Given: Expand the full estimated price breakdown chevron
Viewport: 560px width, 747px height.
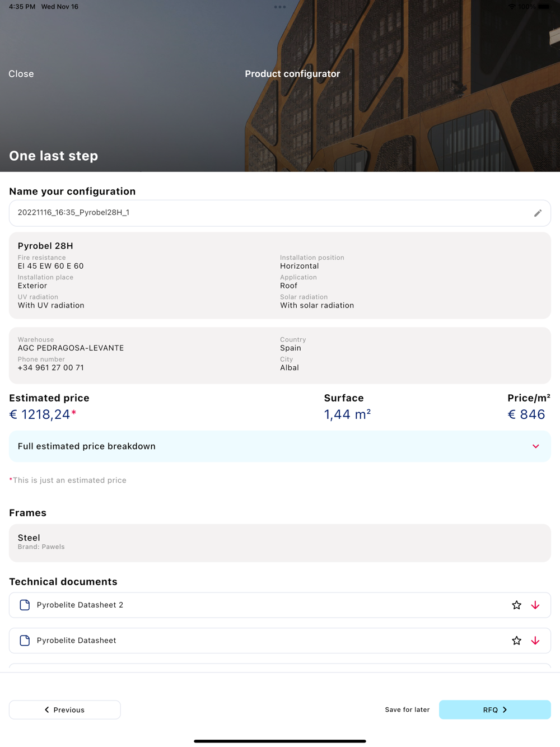Looking at the screenshot, I should (535, 446).
